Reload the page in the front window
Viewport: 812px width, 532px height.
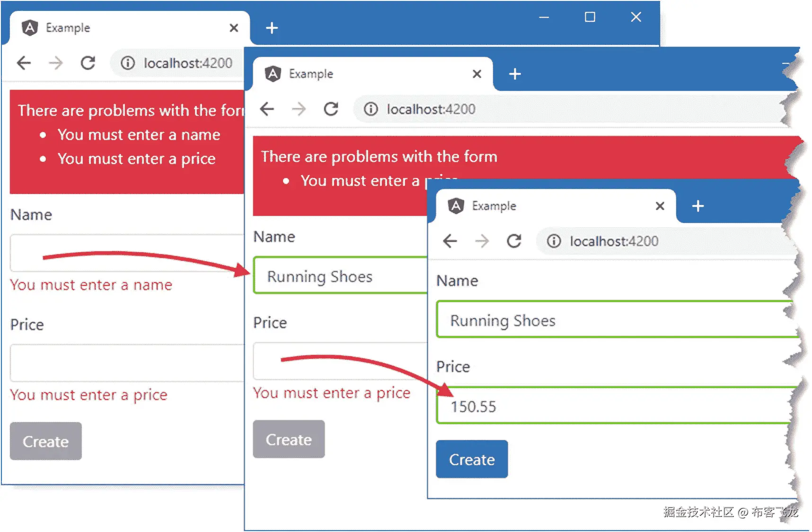[x=514, y=241]
